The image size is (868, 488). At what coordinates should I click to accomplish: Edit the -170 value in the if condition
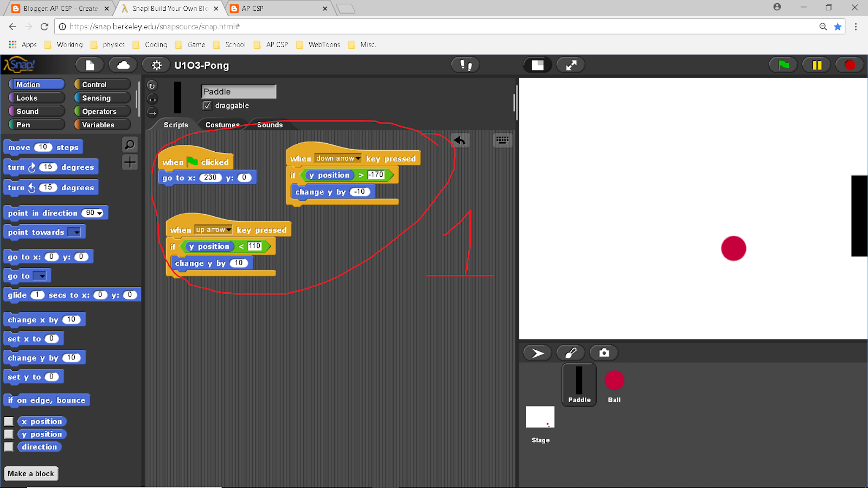pyautogui.click(x=376, y=175)
